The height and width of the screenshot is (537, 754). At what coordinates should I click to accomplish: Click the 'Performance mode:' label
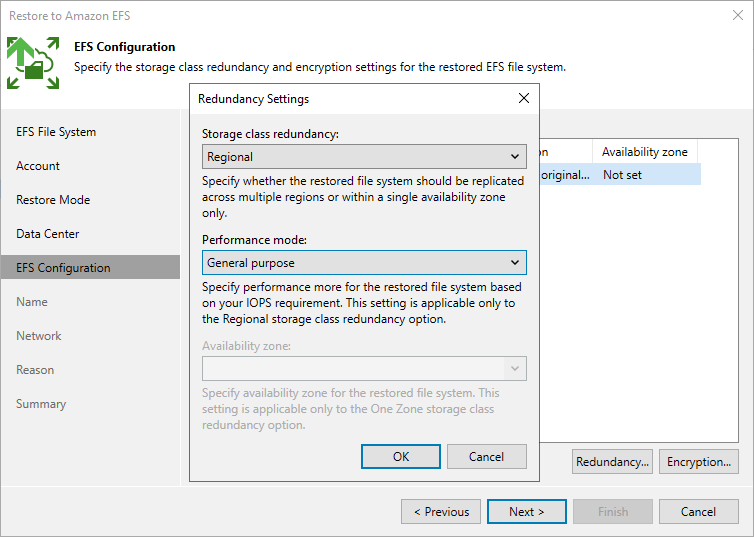254,239
